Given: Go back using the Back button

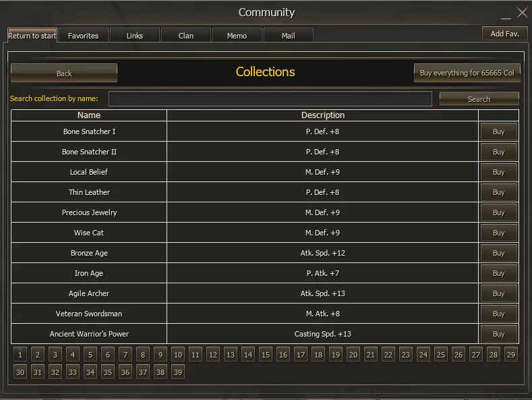Looking at the screenshot, I should pyautogui.click(x=64, y=73).
